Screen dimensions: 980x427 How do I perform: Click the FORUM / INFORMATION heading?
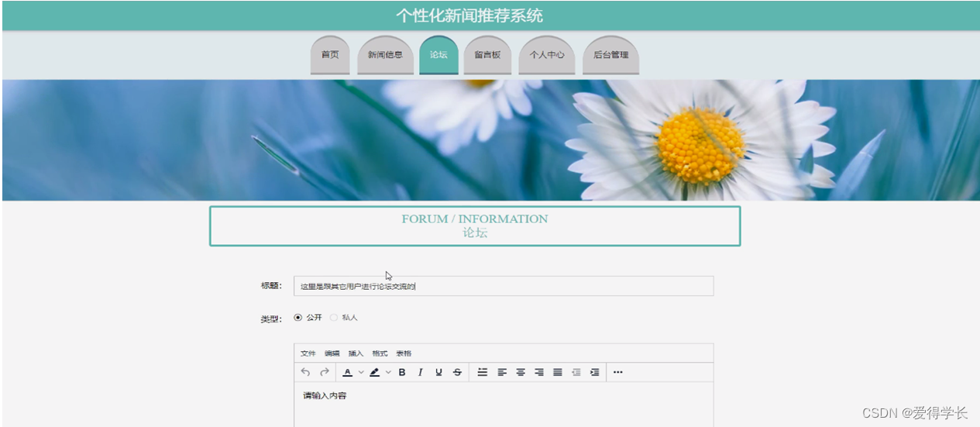475,219
